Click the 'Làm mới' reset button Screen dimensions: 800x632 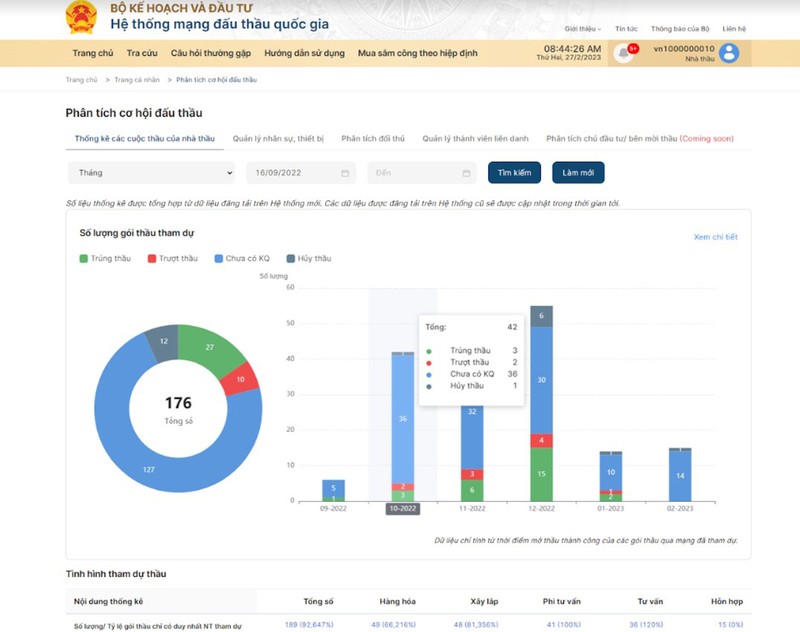578,173
